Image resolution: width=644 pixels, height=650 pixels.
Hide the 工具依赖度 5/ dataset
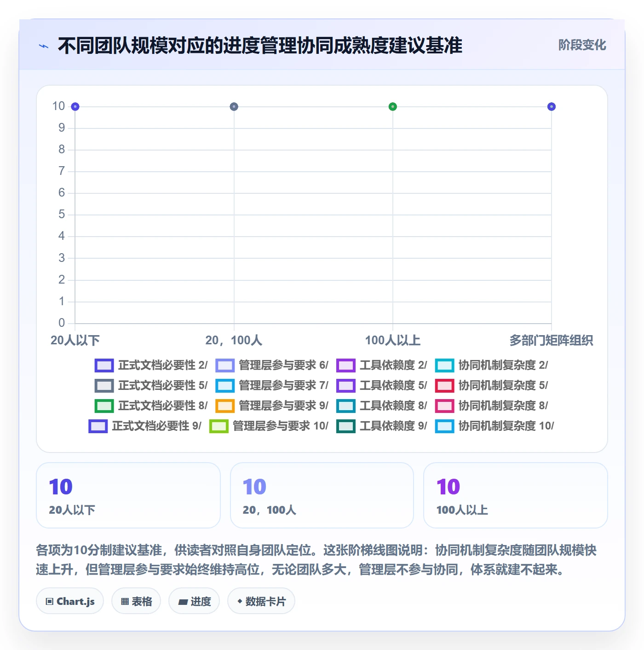pyautogui.click(x=382, y=385)
